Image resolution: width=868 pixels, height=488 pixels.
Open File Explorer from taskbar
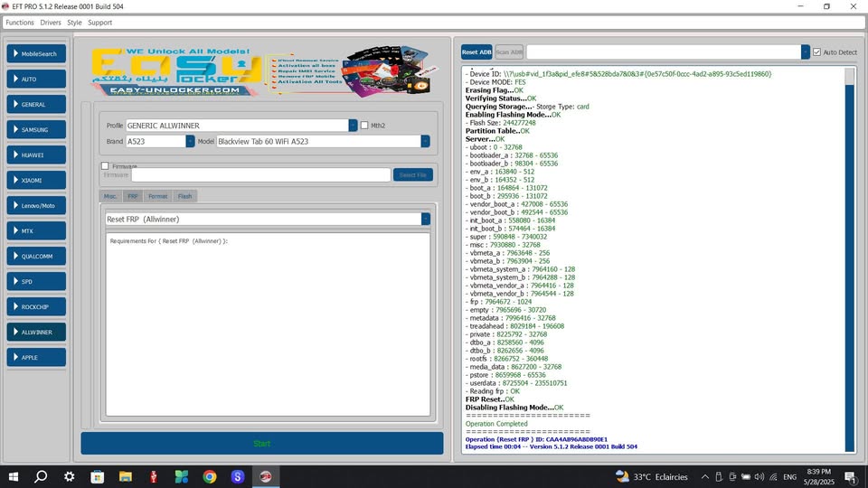click(x=126, y=476)
